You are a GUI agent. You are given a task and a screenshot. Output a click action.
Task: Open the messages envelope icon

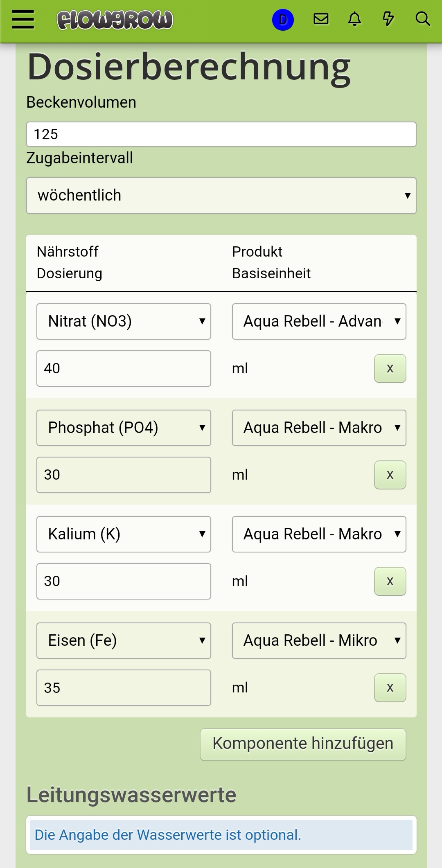pyautogui.click(x=321, y=19)
